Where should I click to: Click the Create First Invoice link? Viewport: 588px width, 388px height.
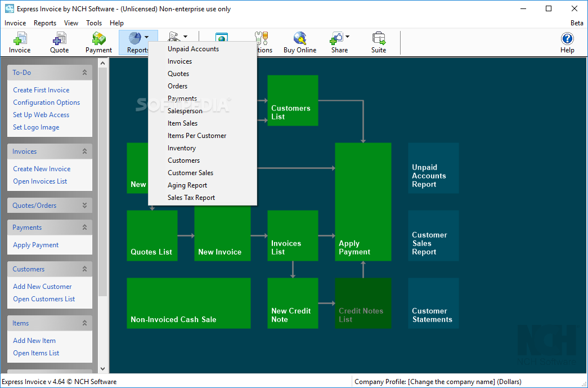pyautogui.click(x=41, y=90)
